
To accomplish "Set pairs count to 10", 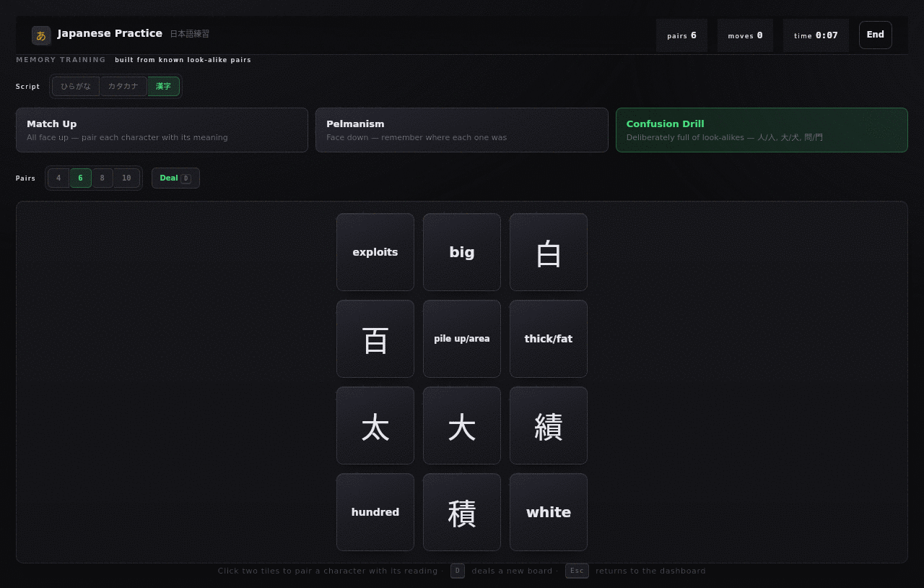I will (126, 178).
